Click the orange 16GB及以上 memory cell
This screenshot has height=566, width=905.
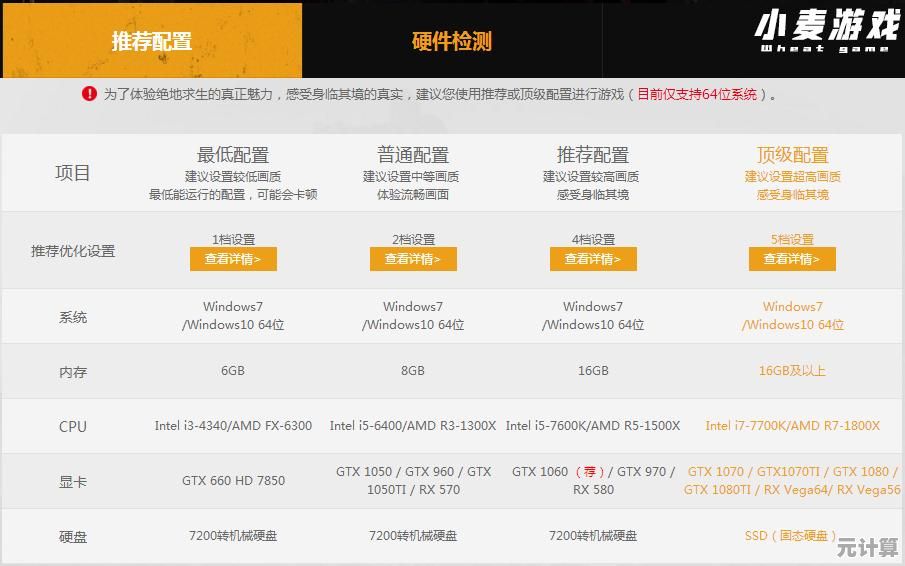coord(792,371)
